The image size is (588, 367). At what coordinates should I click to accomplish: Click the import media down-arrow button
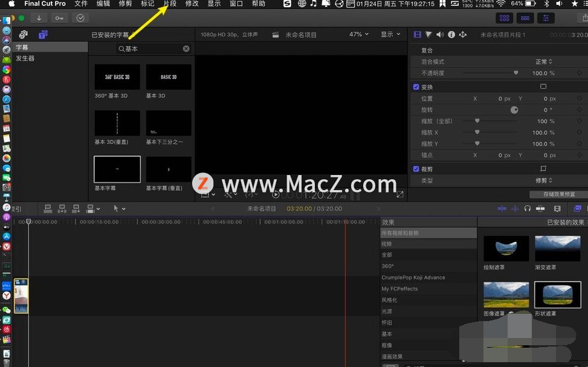click(x=39, y=18)
